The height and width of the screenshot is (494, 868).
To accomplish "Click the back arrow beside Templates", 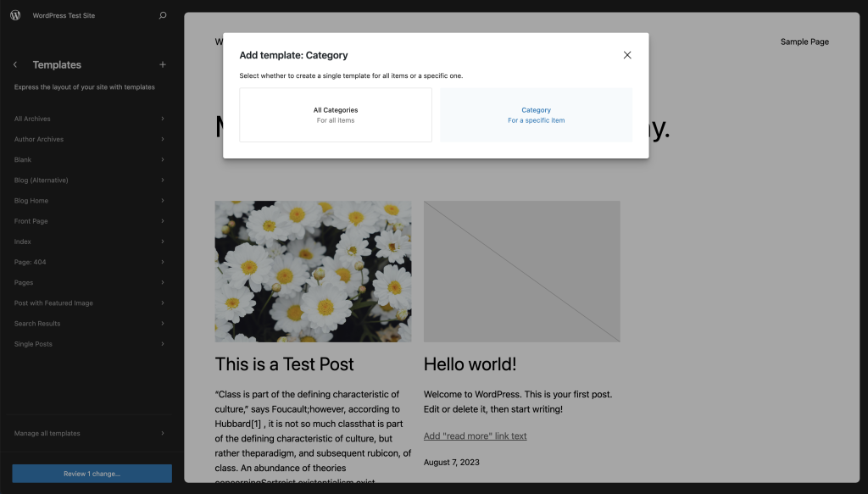I will tap(15, 65).
